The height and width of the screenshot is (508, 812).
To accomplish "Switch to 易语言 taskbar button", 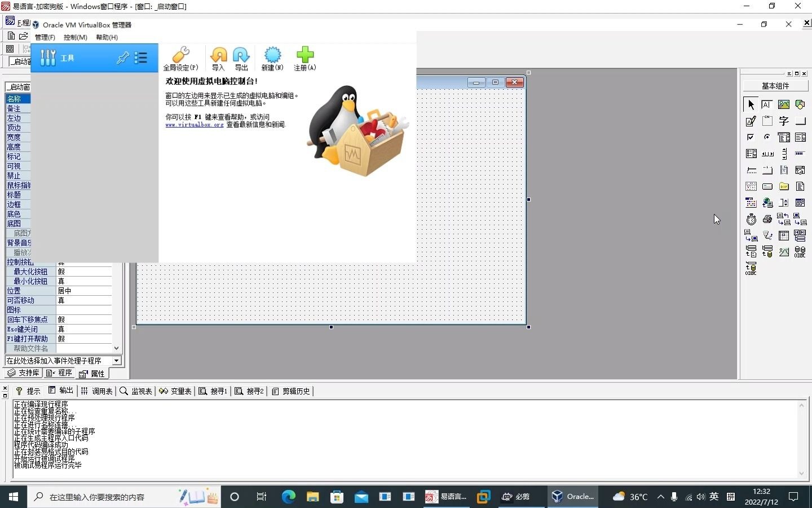I will tap(447, 497).
